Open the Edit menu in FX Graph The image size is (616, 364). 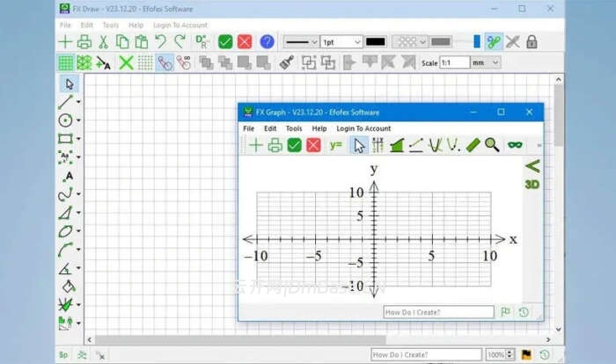[x=270, y=128]
